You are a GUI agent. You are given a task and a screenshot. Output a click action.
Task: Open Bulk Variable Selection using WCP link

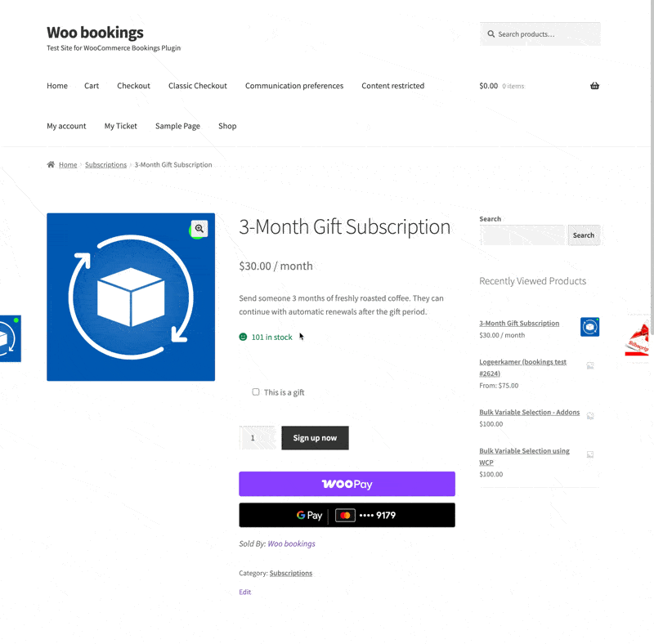tap(524, 456)
